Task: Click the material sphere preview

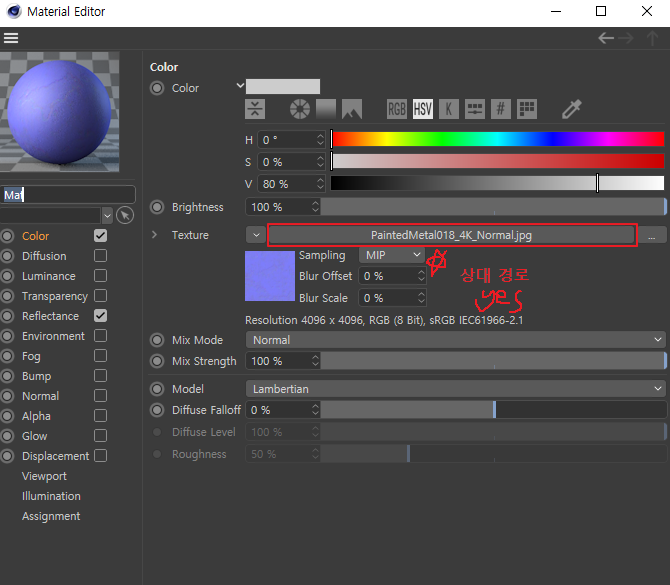Action: 59,112
